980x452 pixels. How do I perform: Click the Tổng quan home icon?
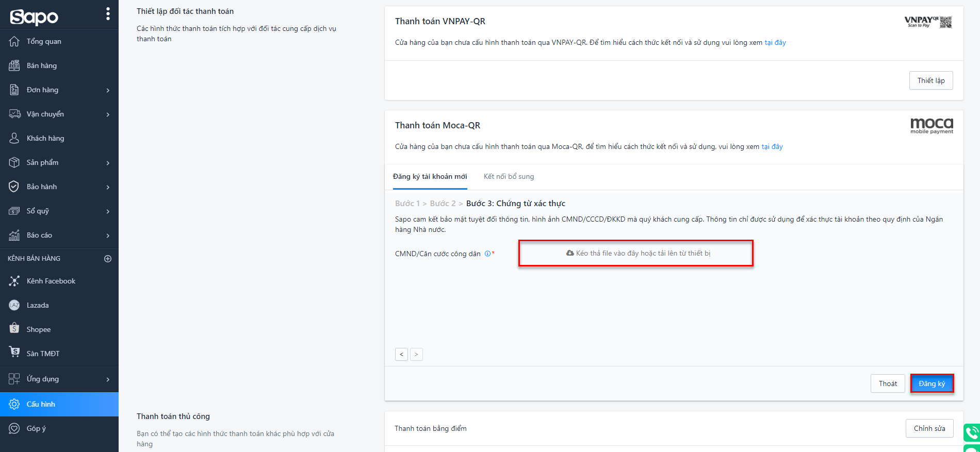[14, 41]
